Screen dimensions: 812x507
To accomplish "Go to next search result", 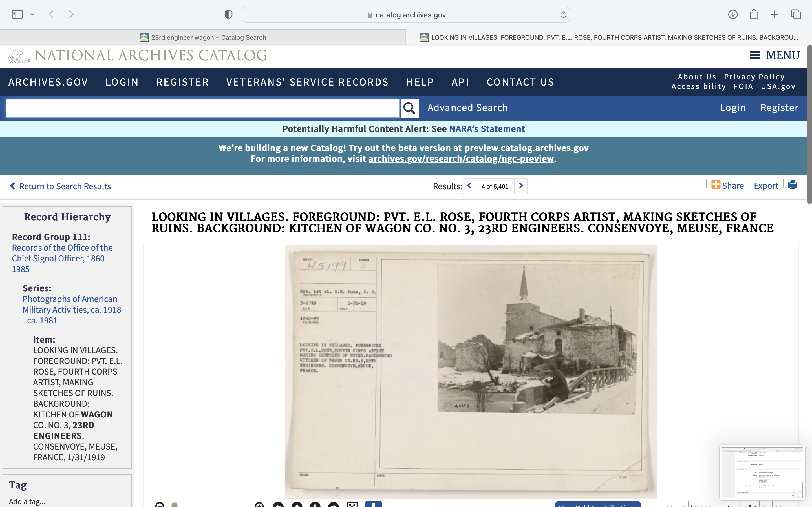I will coord(521,186).
